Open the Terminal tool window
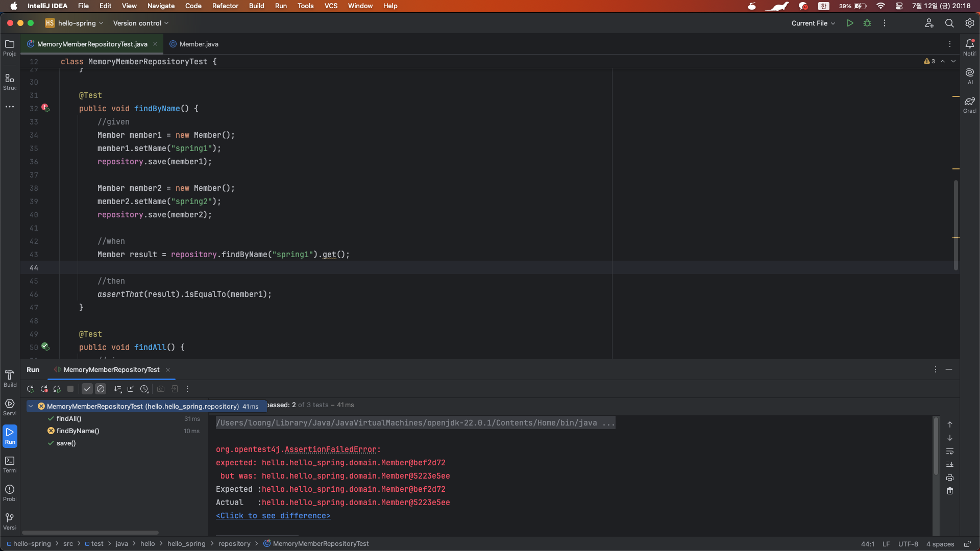980x551 pixels. 10,464
